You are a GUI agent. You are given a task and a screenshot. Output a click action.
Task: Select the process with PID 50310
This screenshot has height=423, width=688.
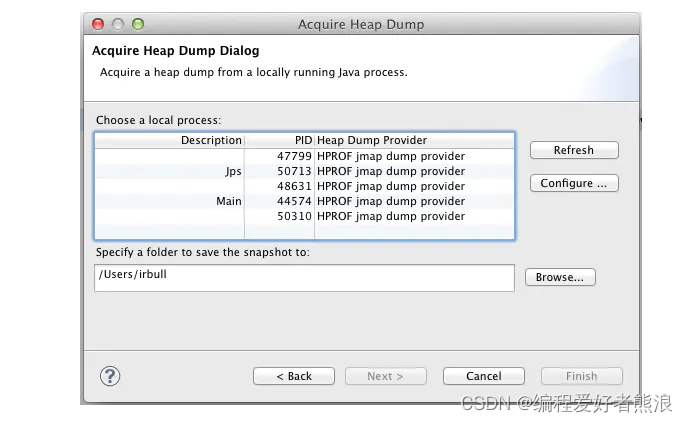304,216
